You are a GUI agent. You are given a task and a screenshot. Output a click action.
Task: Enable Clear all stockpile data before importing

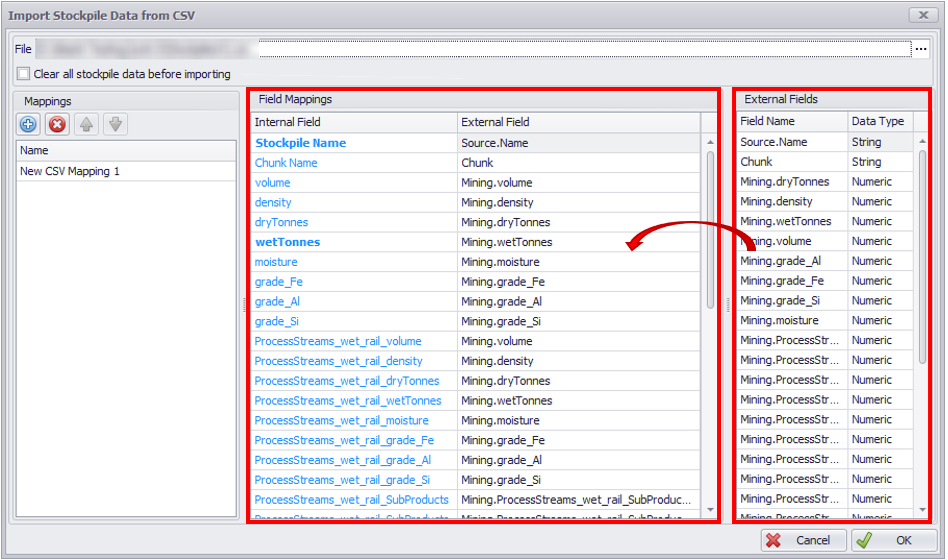23,74
